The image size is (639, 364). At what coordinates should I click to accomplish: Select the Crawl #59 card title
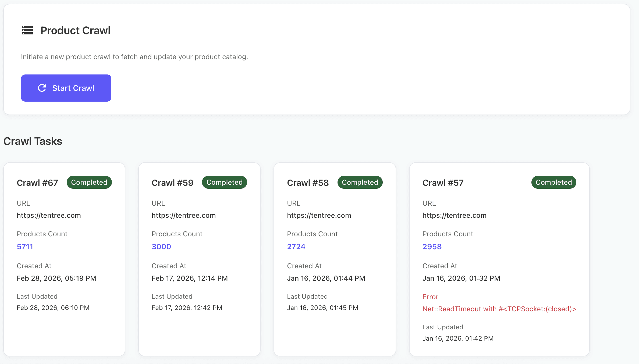(x=172, y=183)
